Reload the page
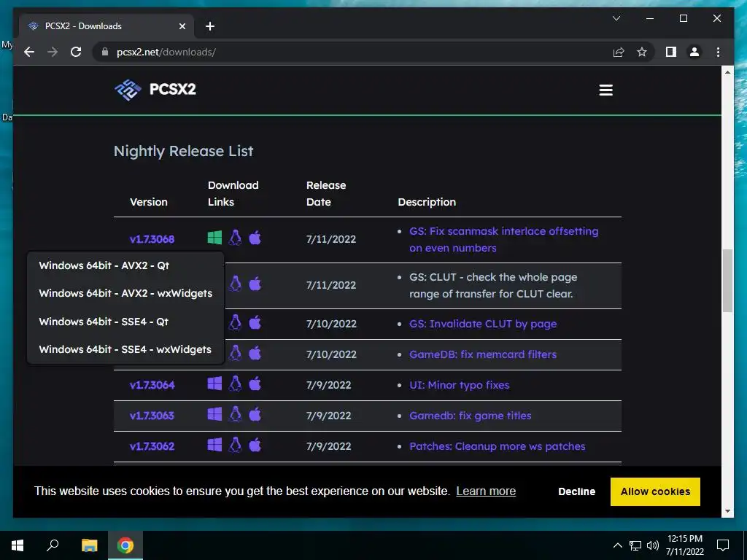Viewport: 747px width, 560px height. (x=76, y=52)
